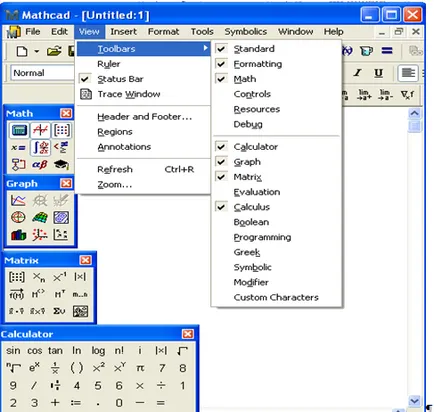
Task: Open Graph toolbar icon in Math palette
Action: point(40,130)
